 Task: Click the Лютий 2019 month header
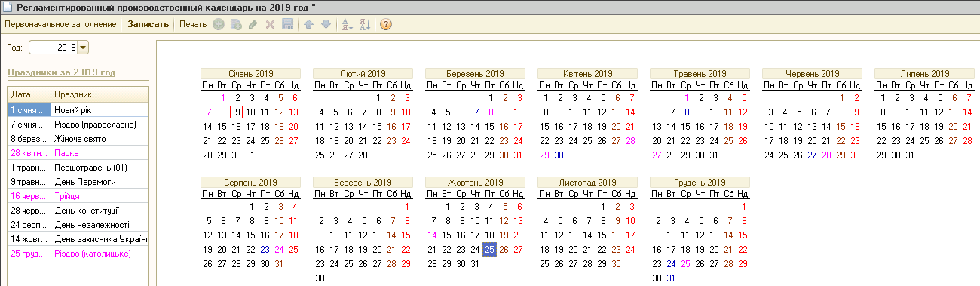click(363, 74)
